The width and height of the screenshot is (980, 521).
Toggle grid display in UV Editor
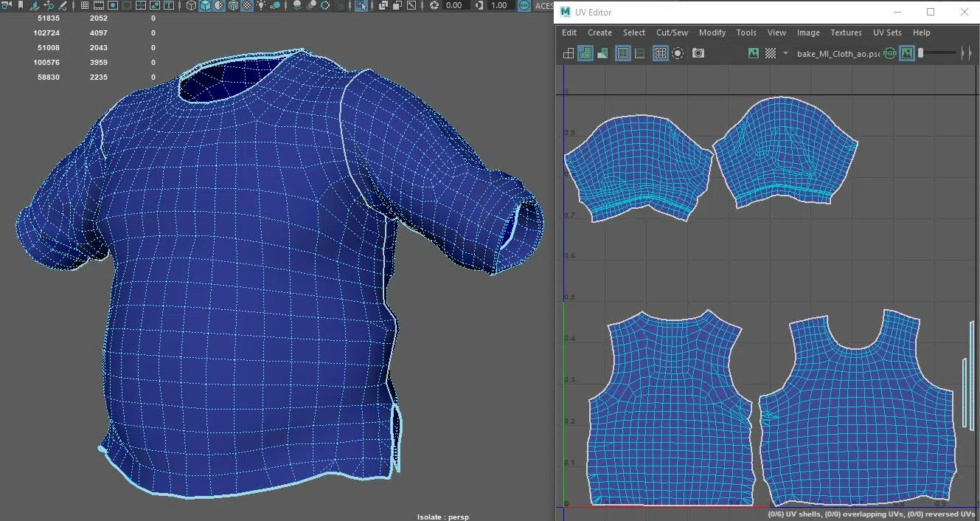(x=661, y=53)
